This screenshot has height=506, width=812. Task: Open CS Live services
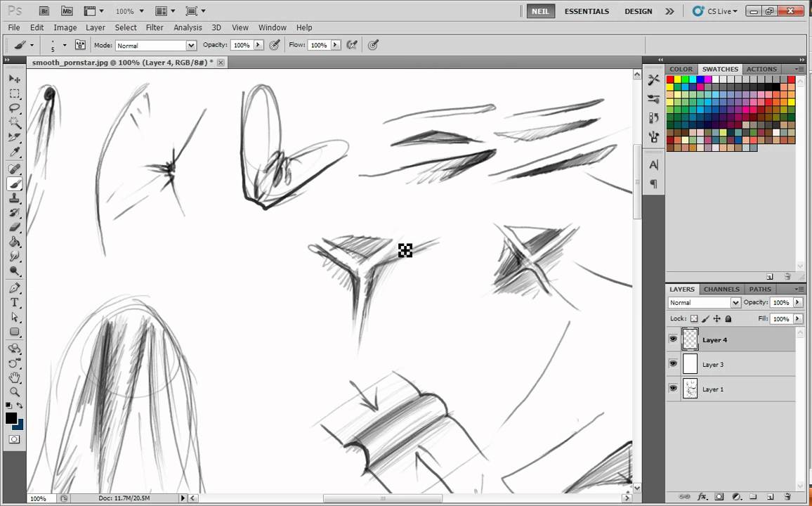[714, 11]
